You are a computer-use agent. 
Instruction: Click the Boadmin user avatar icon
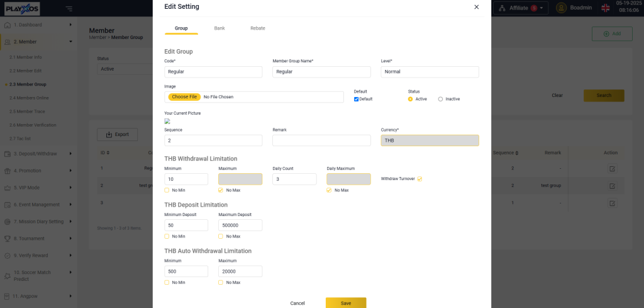tap(561, 8)
